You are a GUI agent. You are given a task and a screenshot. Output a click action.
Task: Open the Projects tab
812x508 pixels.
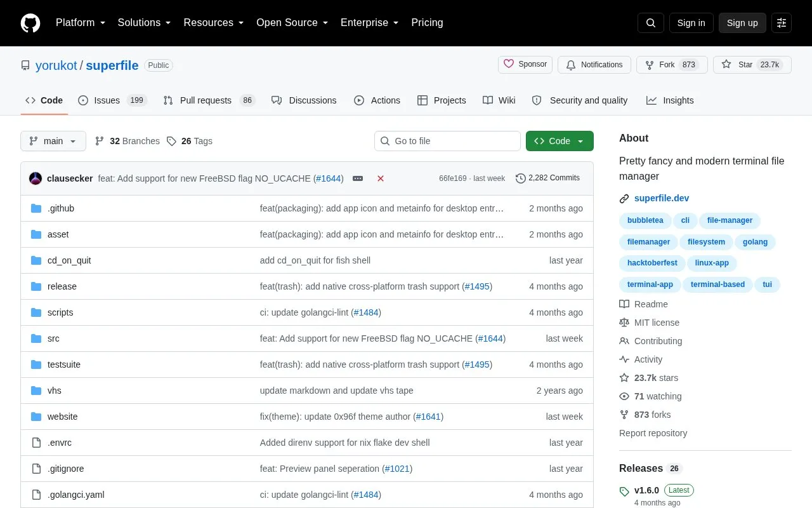pos(442,100)
